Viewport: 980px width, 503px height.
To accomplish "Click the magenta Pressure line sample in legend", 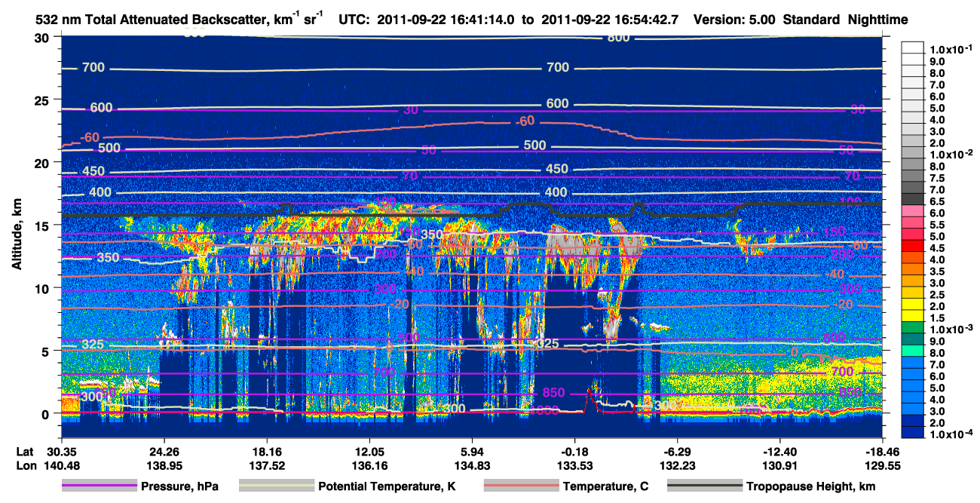I will click(x=99, y=486).
